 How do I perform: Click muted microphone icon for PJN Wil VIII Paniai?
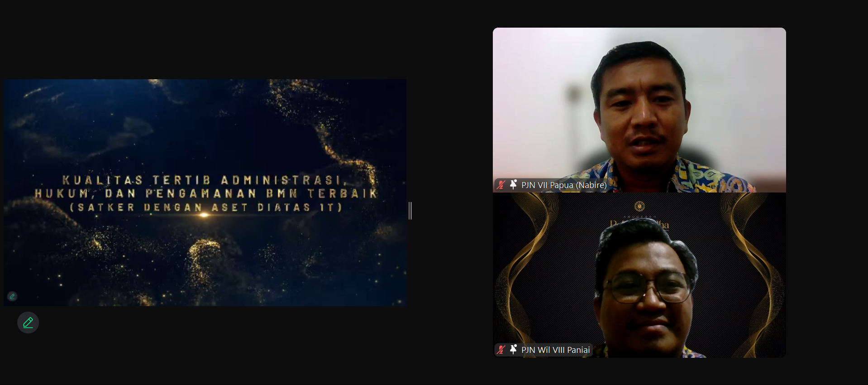coord(501,350)
